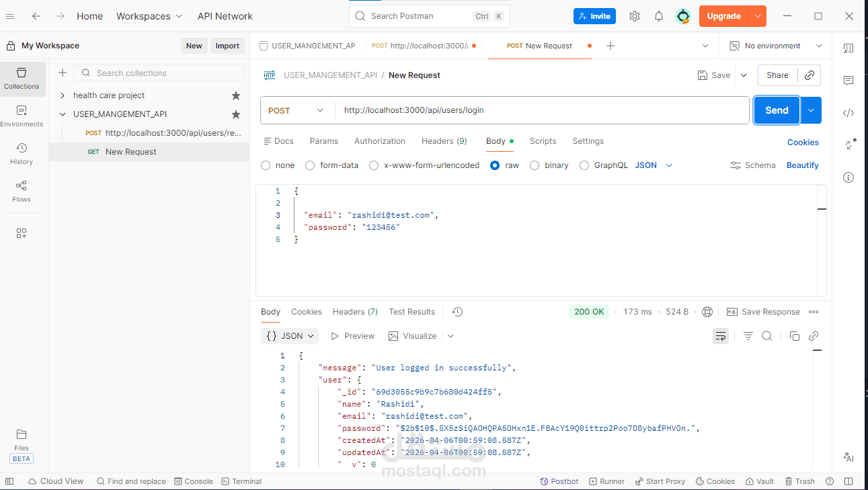Click the Share button
The height and width of the screenshot is (490, 868).
coord(777,75)
